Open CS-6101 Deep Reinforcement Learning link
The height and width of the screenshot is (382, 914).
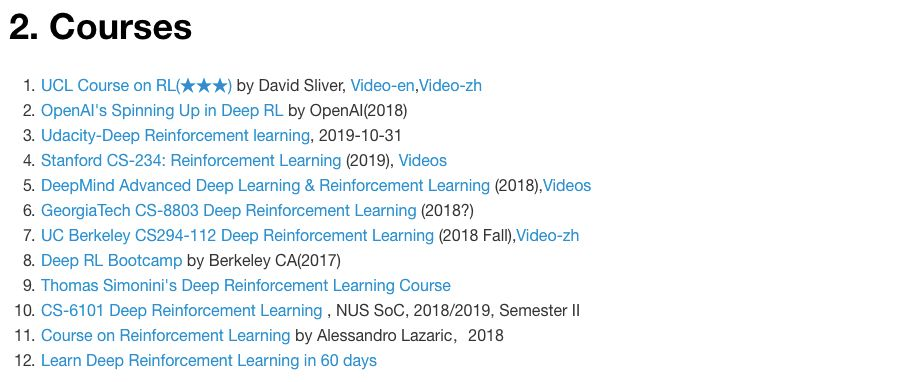click(x=181, y=311)
